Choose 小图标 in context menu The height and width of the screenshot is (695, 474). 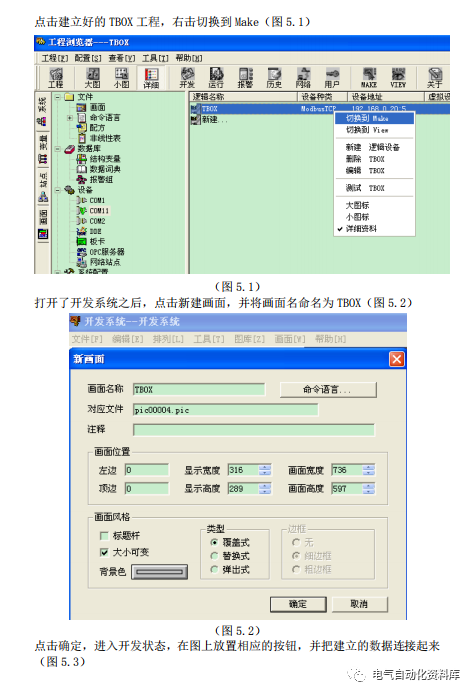374,217
